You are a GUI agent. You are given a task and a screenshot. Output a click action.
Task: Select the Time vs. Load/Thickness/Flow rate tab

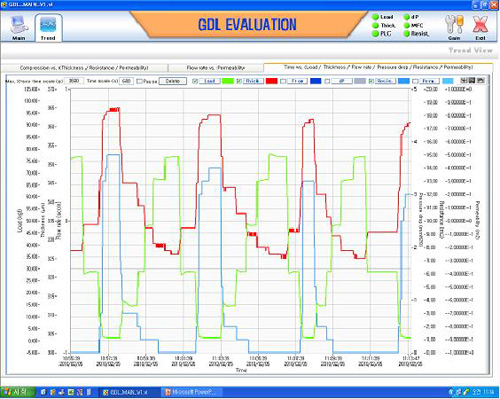pos(378,67)
